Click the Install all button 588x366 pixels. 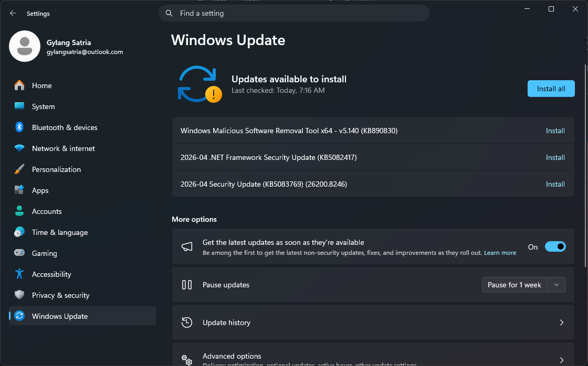tap(551, 89)
